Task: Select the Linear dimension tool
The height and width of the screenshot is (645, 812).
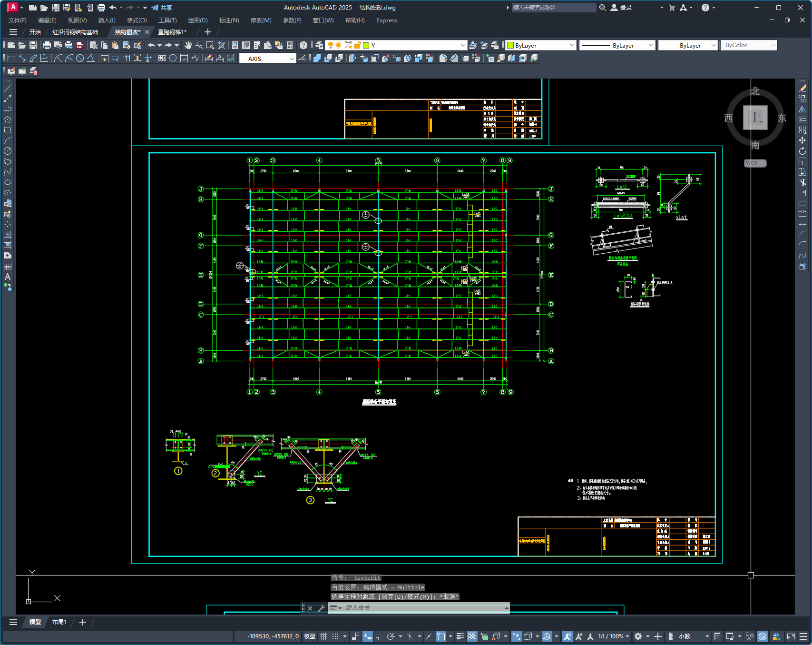Action: pos(11,58)
